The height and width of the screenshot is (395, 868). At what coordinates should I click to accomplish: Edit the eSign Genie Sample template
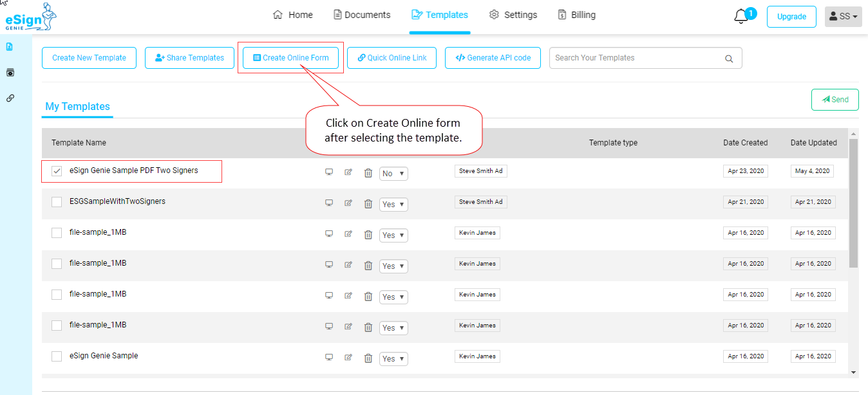(348, 357)
